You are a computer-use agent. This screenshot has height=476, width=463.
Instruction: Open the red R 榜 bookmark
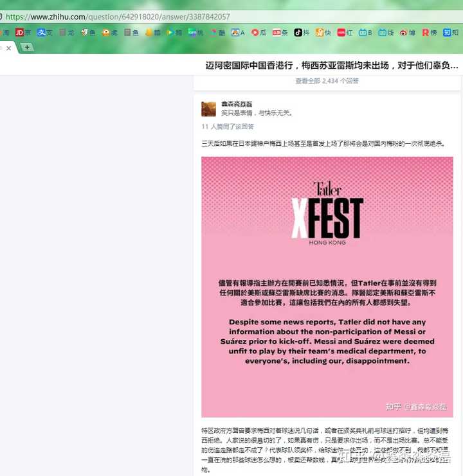click(430, 33)
